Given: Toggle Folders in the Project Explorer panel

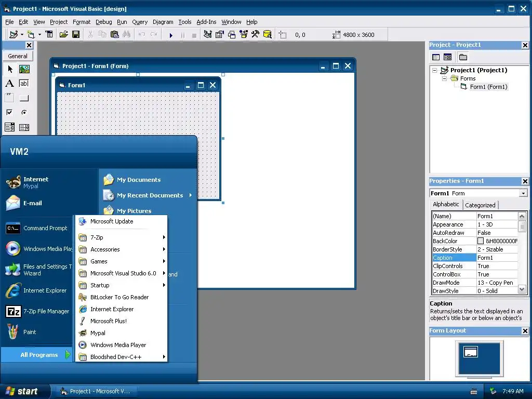Looking at the screenshot, I should coord(463,57).
